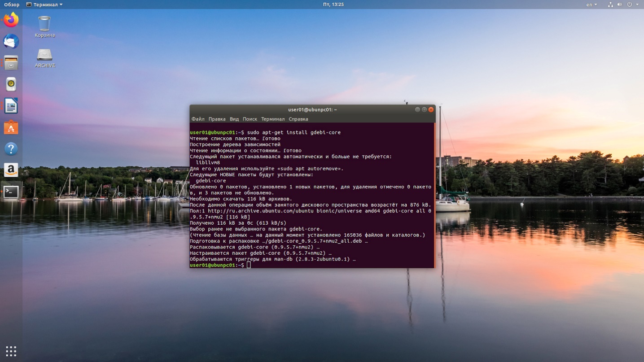Open the ARCHIVE drive desktop icon
The image size is (644, 362).
coord(45,58)
